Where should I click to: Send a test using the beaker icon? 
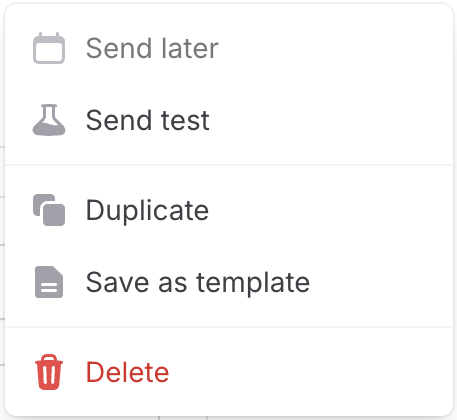point(49,120)
